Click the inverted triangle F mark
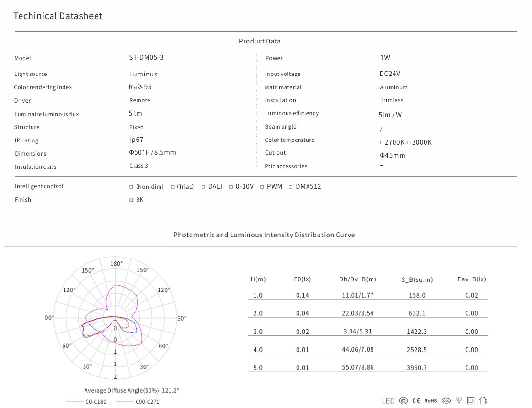Image resolution: width=532 pixels, height=408 pixels. [459, 401]
